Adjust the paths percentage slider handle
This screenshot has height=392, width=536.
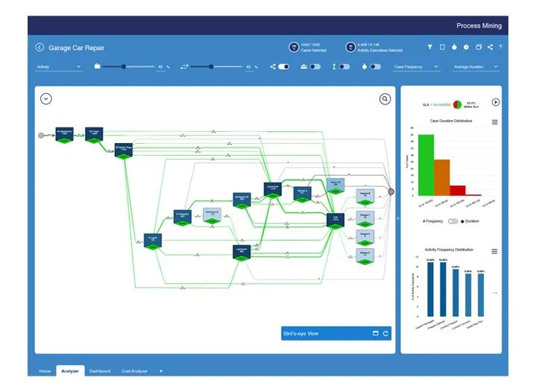211,66
